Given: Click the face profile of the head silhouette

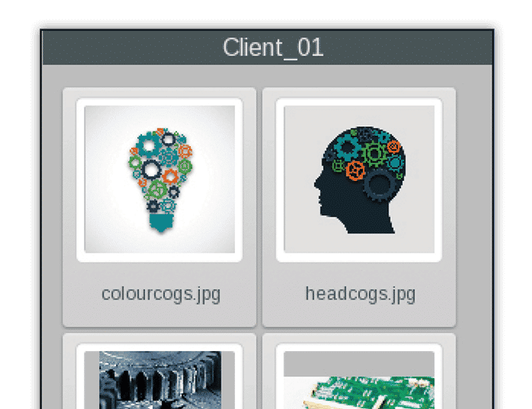Looking at the screenshot, I should 322,190.
